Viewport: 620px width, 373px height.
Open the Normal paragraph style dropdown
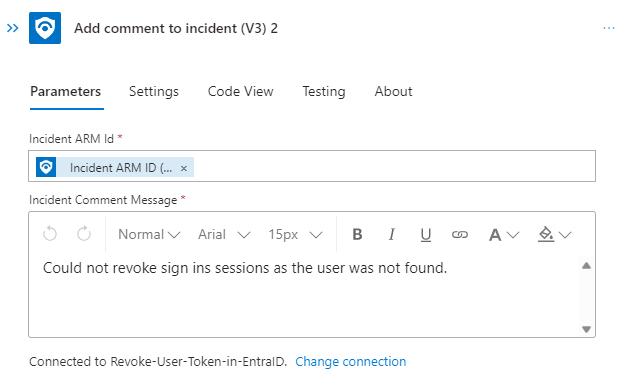click(x=149, y=235)
